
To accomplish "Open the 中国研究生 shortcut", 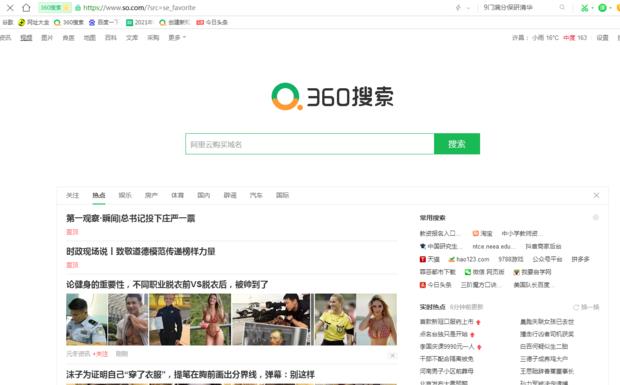I will 440,246.
